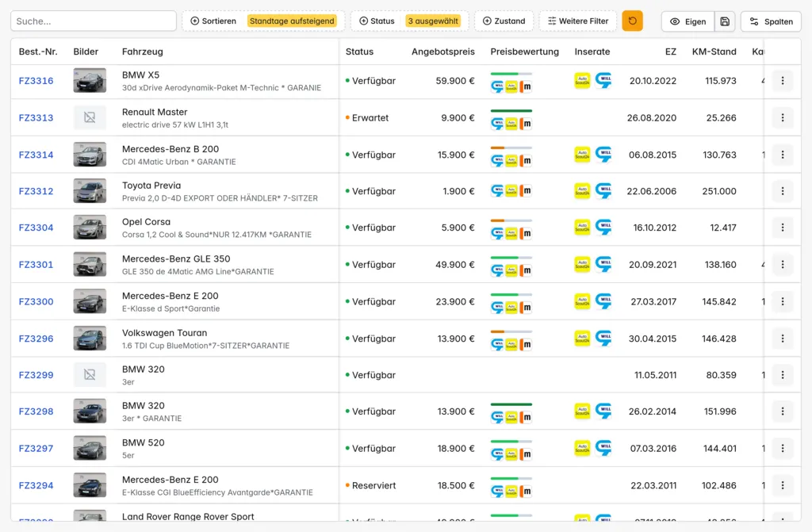Viewport: 812px width, 532px height.
Task: Open the three-dot row menu for FZ3316
Action: pyautogui.click(x=783, y=81)
